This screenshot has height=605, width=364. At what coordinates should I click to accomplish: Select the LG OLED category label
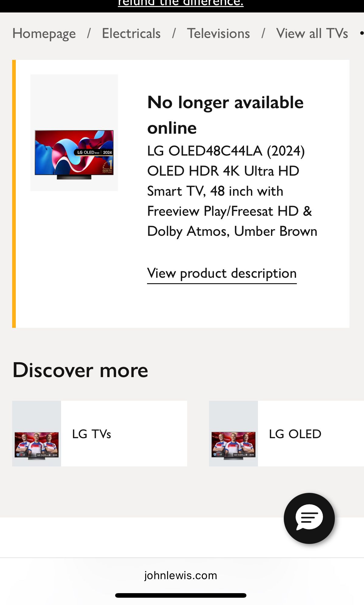point(295,434)
